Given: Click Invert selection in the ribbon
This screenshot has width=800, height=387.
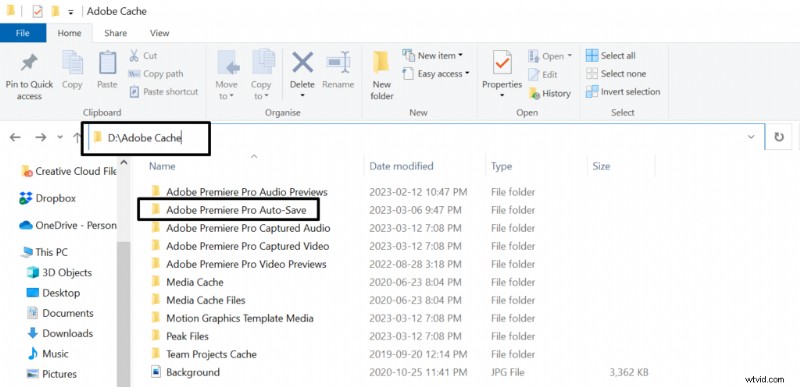Looking at the screenshot, I should pyautogui.click(x=623, y=92).
